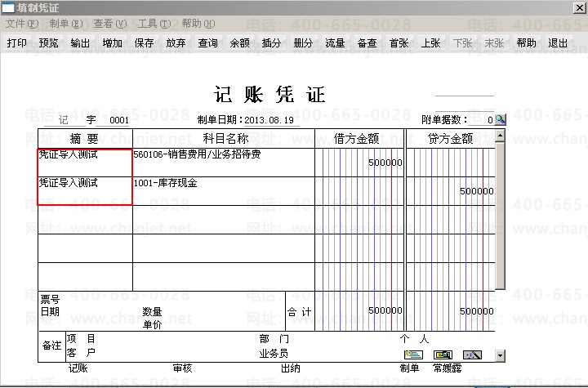588x388 pixels.
Task: Click the gray wand icon in footer
Action: [x=472, y=355]
